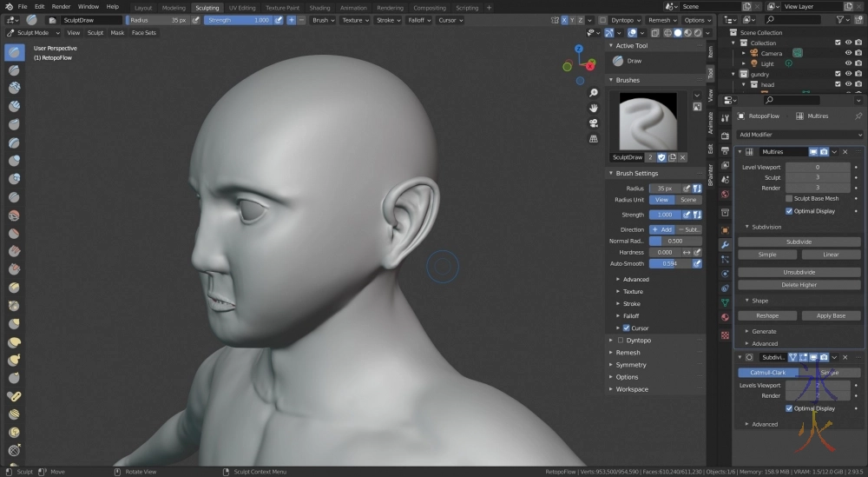Adjust the Auto-Smooth slider
The width and height of the screenshot is (868, 477).
click(669, 263)
